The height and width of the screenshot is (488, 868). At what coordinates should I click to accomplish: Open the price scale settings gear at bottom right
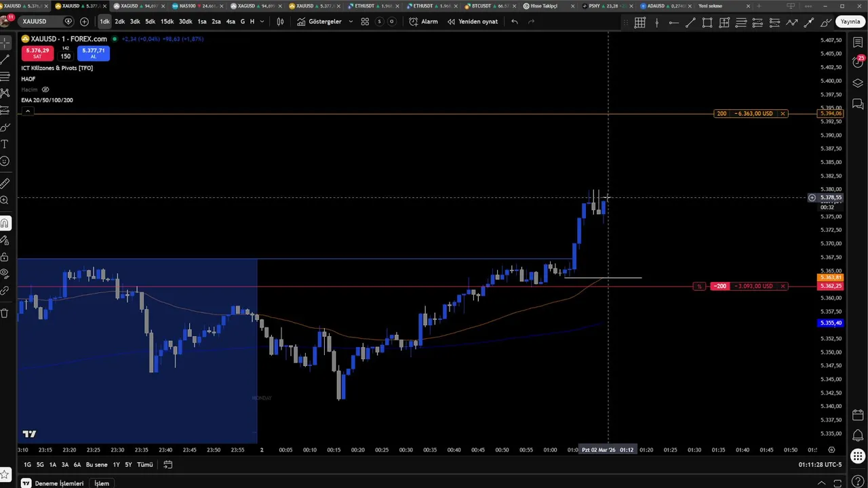pos(831,450)
